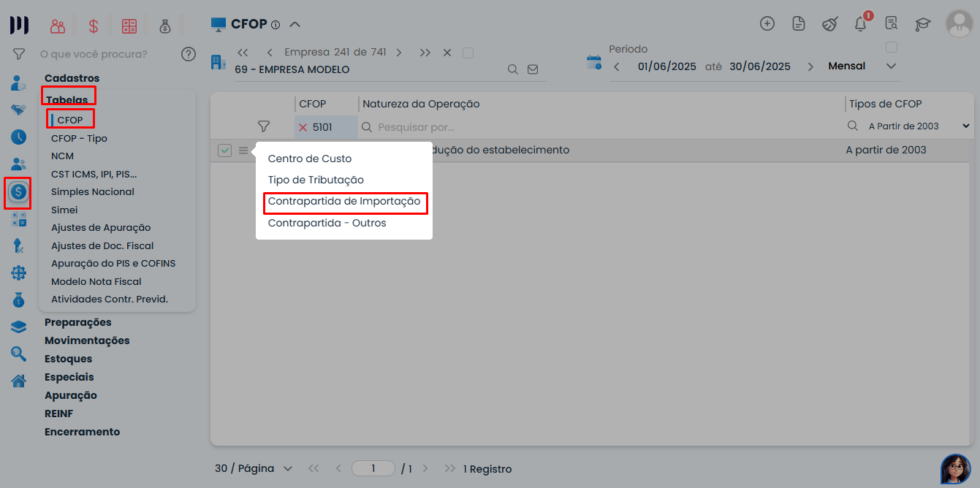Open Simples Nacional table

point(93,192)
